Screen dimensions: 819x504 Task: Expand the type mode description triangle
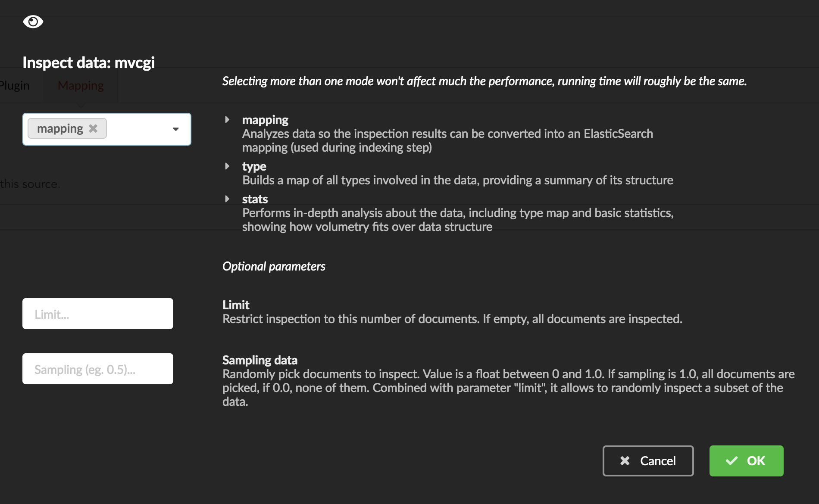point(227,166)
